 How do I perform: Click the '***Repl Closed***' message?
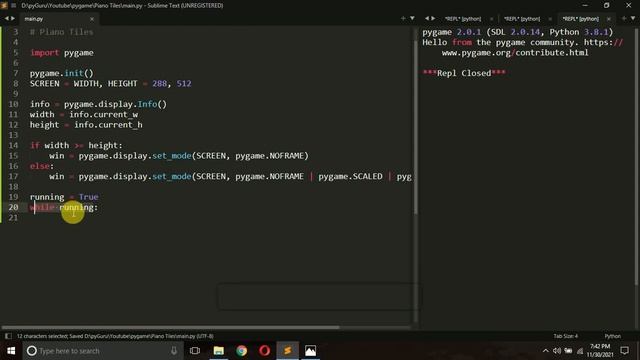[464, 73]
